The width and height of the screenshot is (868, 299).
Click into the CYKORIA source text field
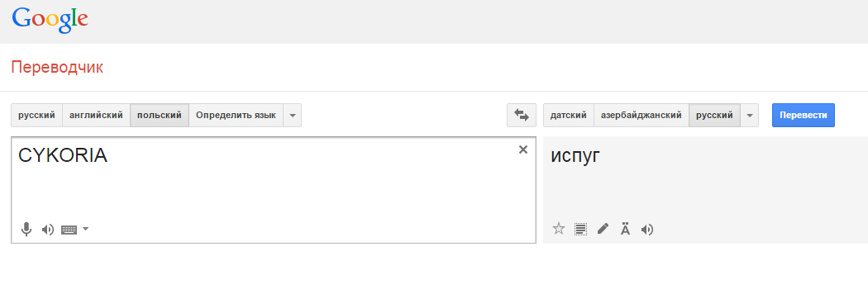[x=274, y=190]
